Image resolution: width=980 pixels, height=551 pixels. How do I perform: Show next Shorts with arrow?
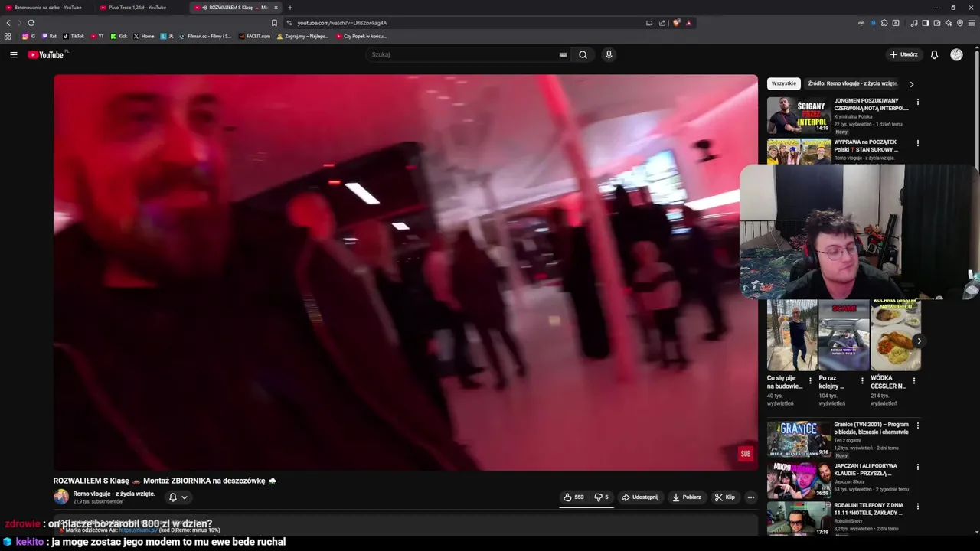919,341
